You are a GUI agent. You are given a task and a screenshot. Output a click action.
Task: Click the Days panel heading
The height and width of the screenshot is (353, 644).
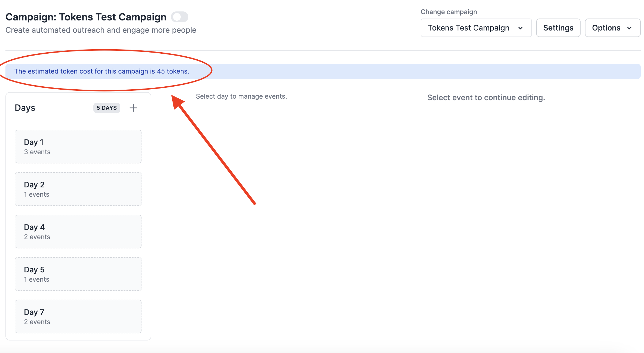pyautogui.click(x=25, y=108)
